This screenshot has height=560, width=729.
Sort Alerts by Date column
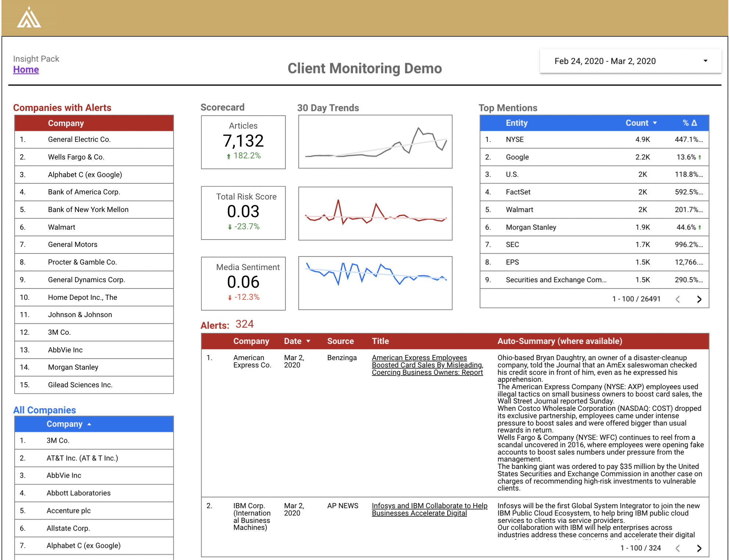click(297, 341)
